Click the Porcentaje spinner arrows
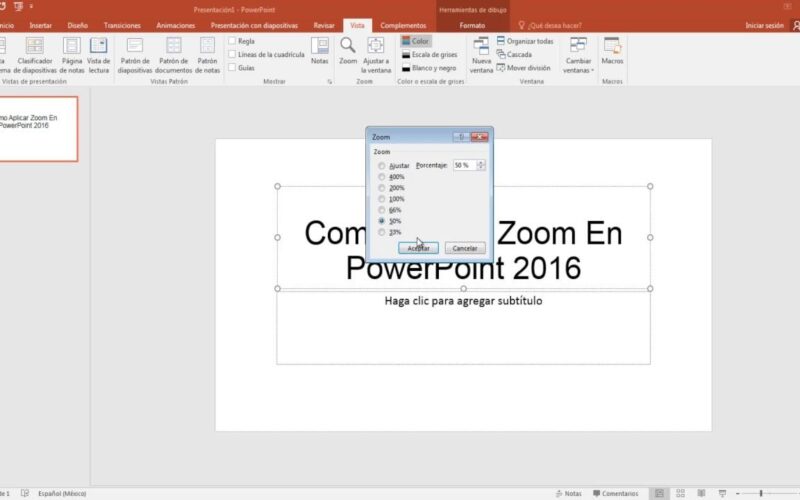800x500 pixels. pos(481,165)
